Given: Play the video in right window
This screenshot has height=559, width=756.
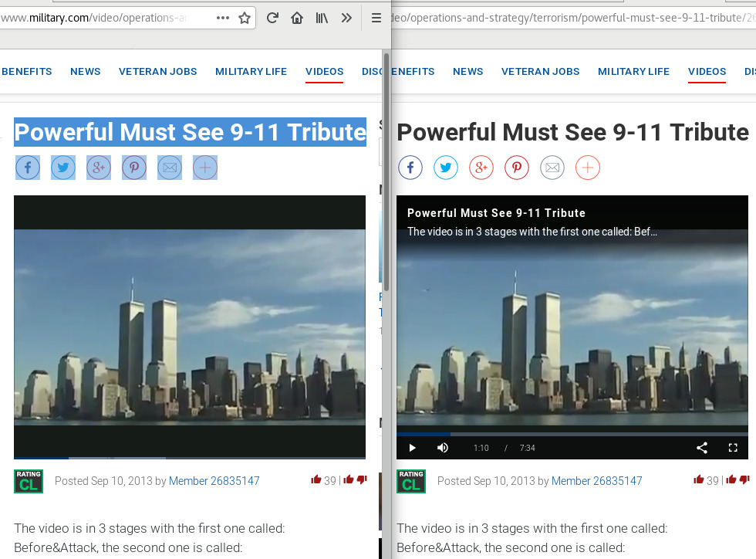Looking at the screenshot, I should 412,448.
